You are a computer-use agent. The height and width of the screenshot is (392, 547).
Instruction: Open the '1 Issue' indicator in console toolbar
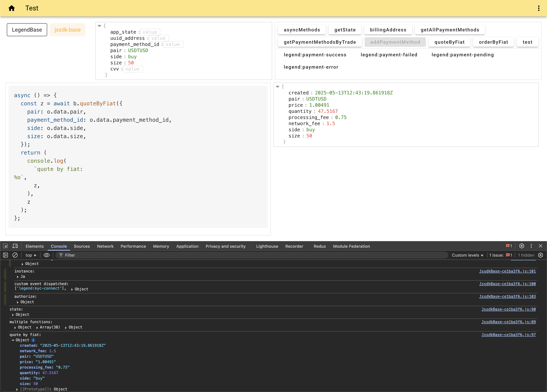pos(501,255)
